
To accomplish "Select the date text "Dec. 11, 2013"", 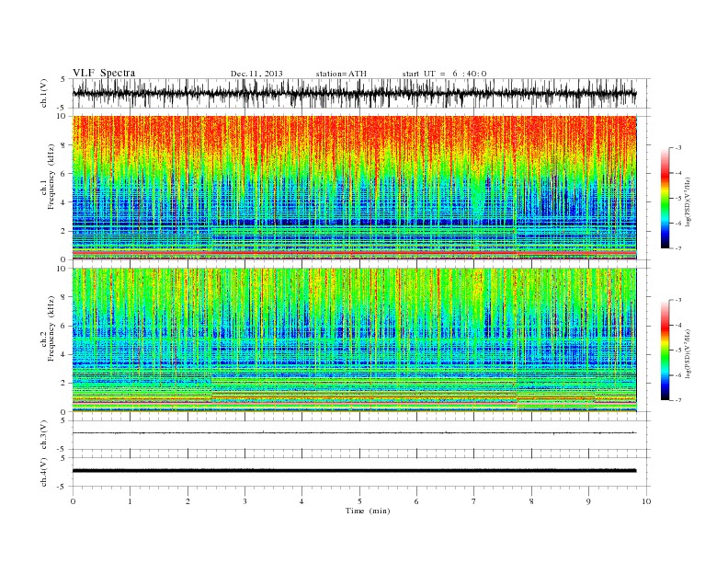I will click(256, 74).
